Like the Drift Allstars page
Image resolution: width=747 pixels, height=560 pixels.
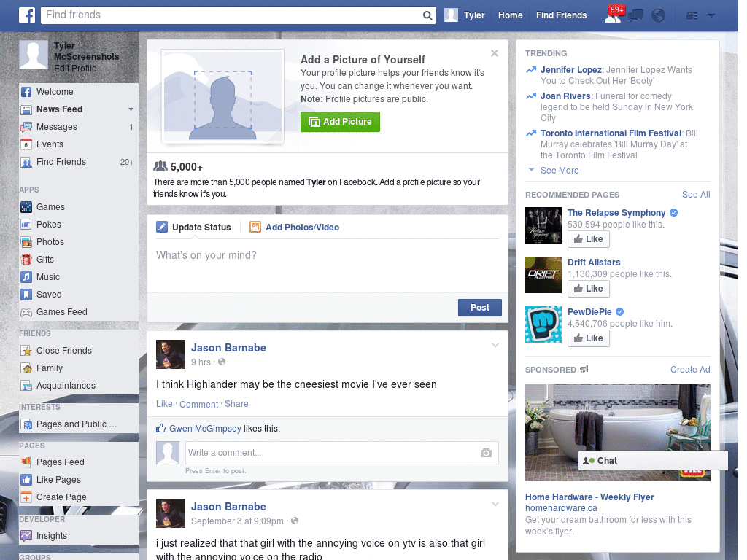[x=589, y=289]
